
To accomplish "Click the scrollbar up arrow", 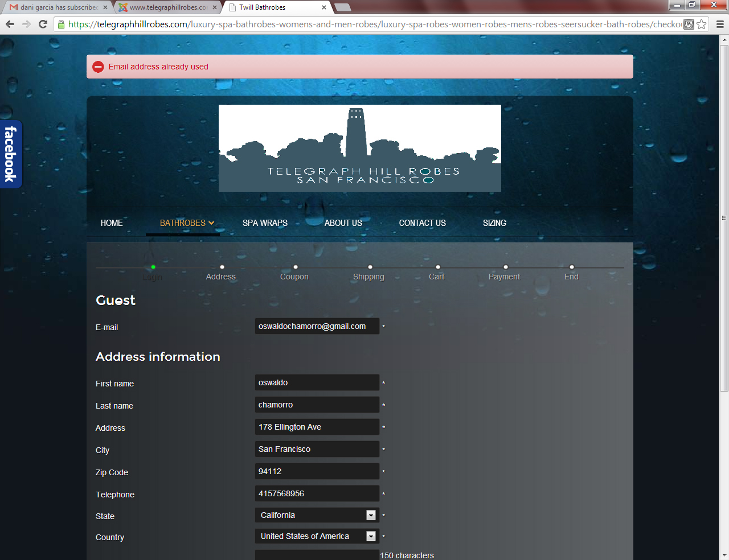I will pyautogui.click(x=724, y=40).
